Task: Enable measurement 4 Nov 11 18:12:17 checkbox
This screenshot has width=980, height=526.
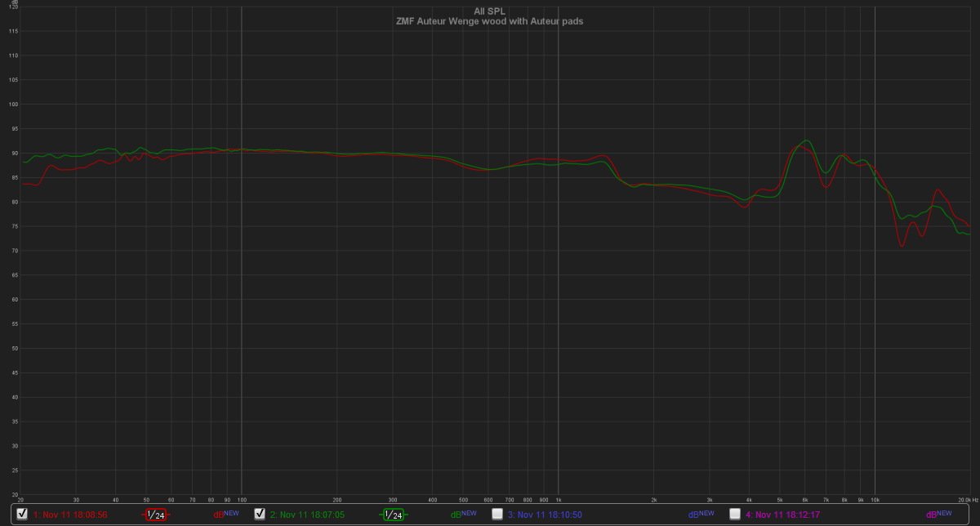Action: click(735, 514)
